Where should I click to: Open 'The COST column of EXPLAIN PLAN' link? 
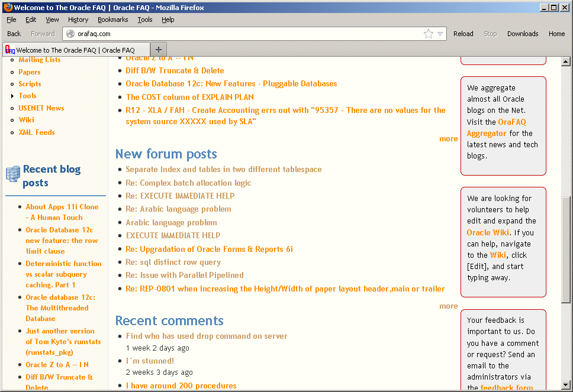189,97
